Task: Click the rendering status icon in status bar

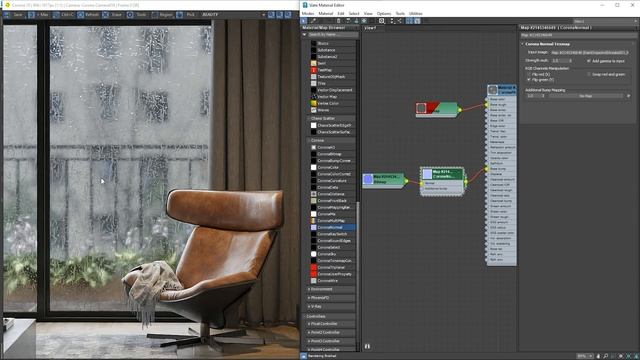Action: coord(304,356)
